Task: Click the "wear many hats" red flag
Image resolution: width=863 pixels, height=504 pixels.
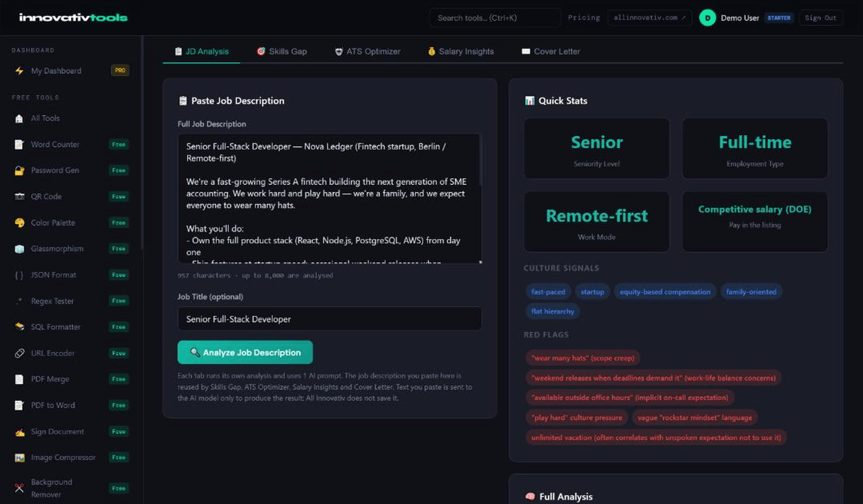Action: [583, 358]
